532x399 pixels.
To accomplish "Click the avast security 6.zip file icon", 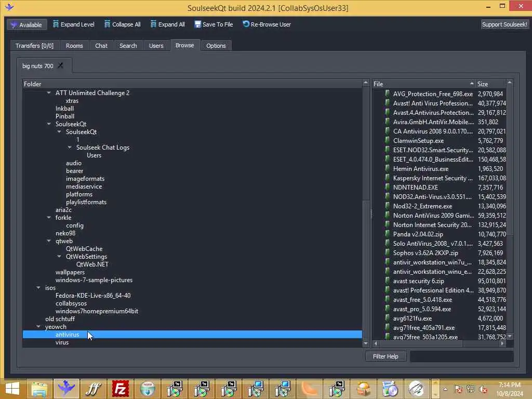I will tap(388, 281).
